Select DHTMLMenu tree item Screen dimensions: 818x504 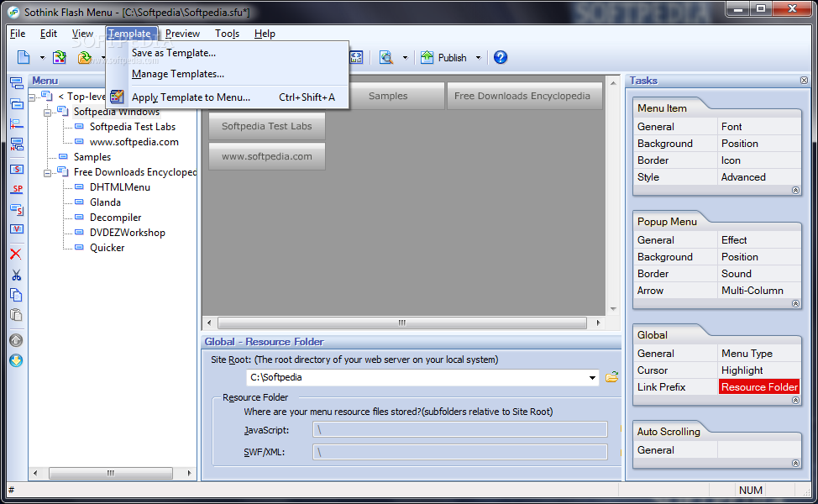point(119,187)
